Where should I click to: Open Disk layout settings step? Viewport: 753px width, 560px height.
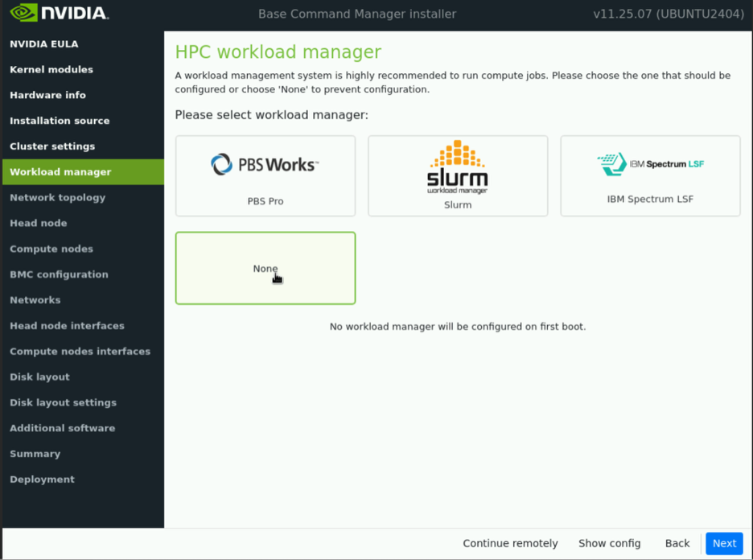63,402
